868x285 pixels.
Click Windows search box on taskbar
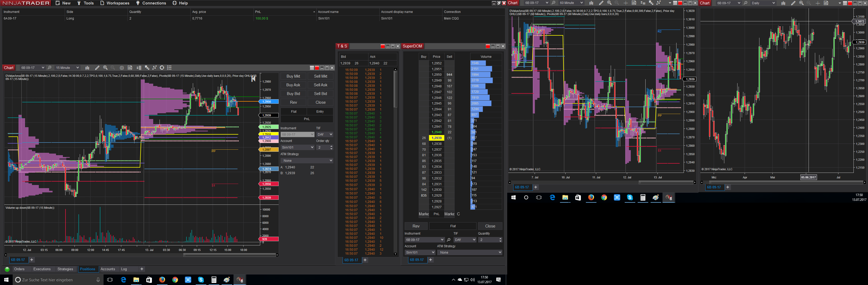click(x=58, y=280)
